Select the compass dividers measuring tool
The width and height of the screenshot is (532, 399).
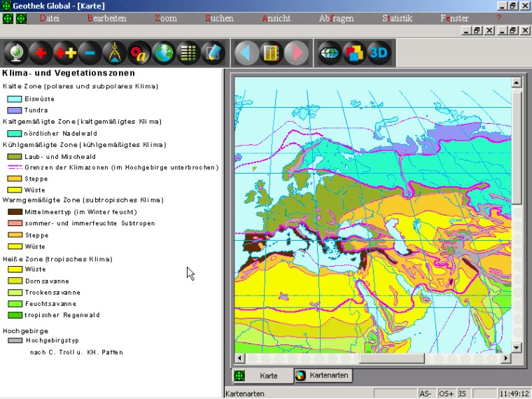114,52
